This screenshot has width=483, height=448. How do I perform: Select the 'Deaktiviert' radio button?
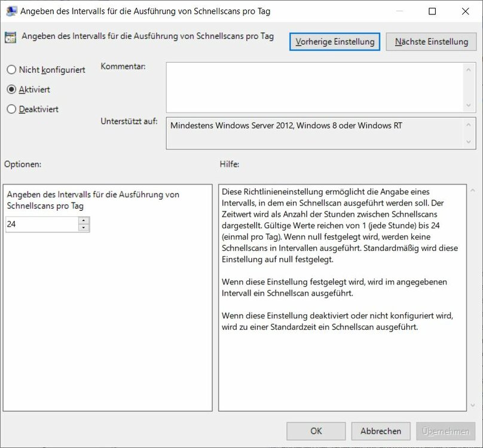(x=11, y=109)
